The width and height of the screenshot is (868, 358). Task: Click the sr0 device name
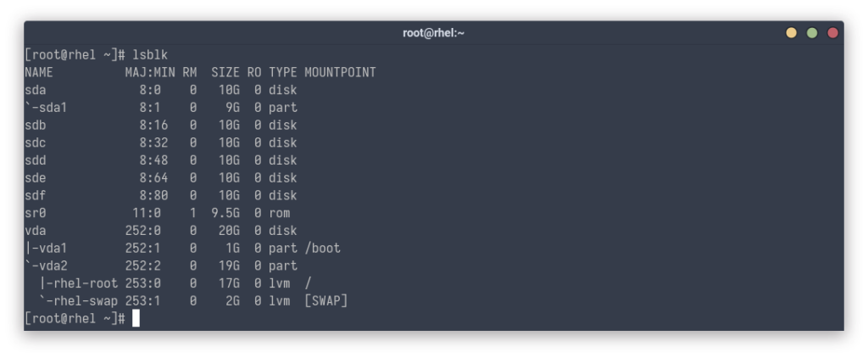coord(36,213)
